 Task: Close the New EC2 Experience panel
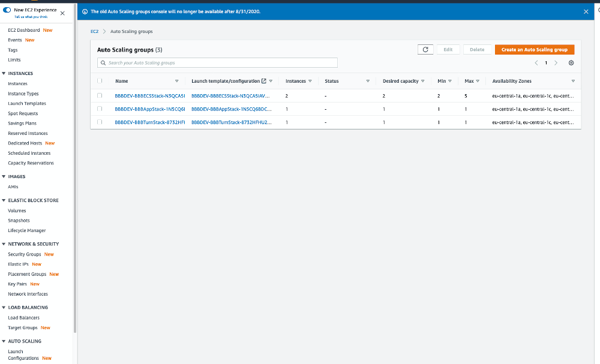(x=62, y=13)
